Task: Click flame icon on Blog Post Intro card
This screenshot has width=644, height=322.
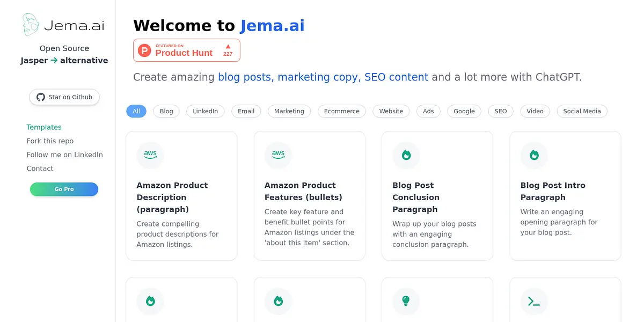Action: point(534,155)
